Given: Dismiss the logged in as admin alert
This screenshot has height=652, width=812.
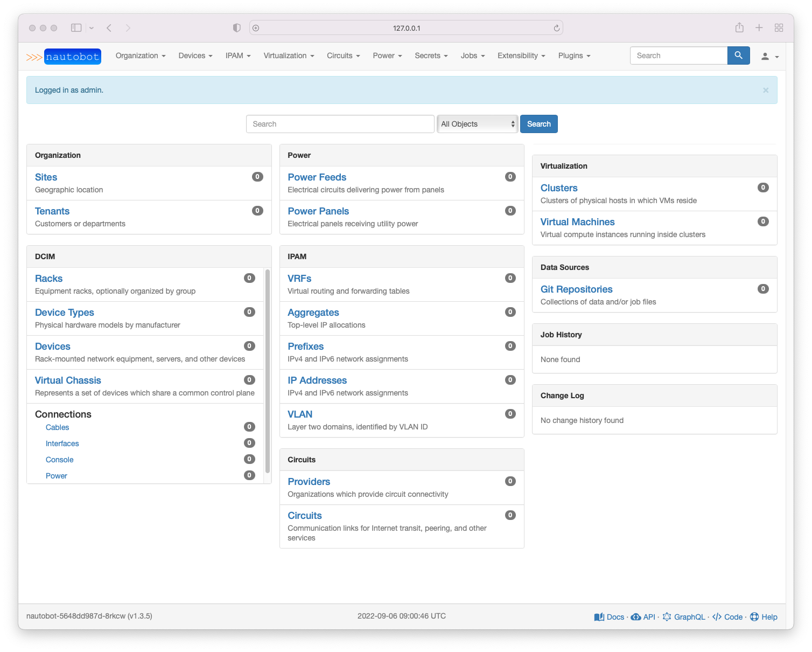Looking at the screenshot, I should (765, 90).
